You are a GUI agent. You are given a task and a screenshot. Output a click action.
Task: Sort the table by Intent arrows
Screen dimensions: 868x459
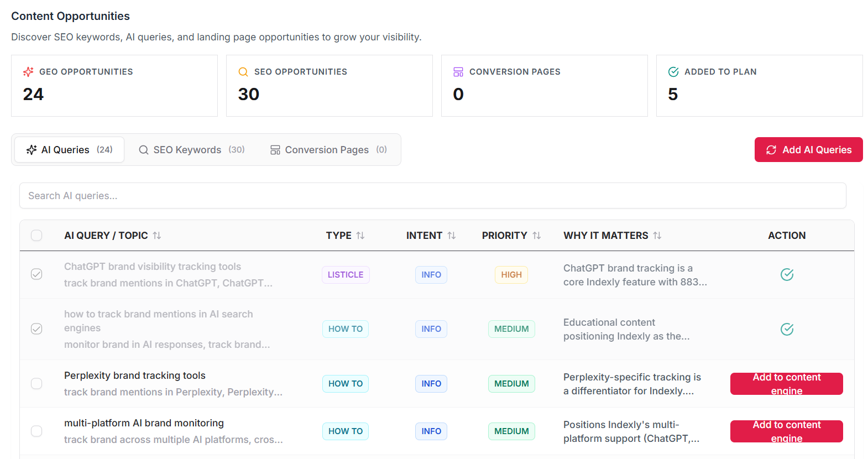pyautogui.click(x=452, y=236)
